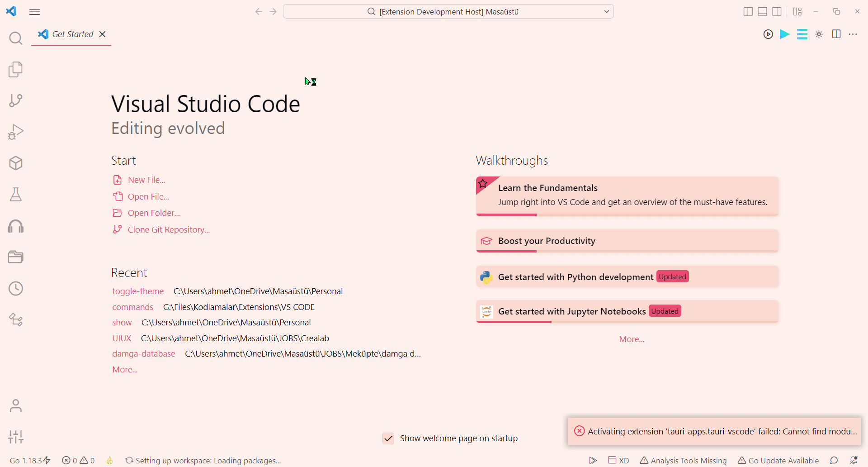868x467 pixels.
Task: Open Get started with Jupyter Notebooks walkthrough
Action: (627, 312)
